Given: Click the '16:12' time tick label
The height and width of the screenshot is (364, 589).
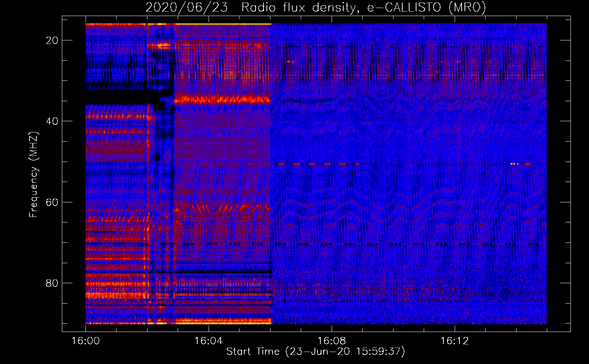Looking at the screenshot, I should coord(454,341).
